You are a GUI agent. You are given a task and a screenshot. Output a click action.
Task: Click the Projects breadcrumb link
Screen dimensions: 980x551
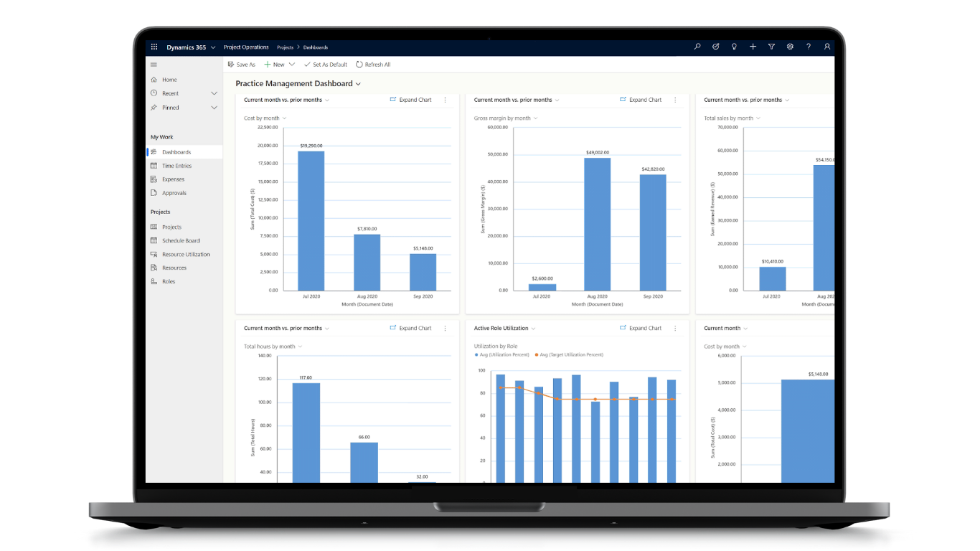click(285, 47)
